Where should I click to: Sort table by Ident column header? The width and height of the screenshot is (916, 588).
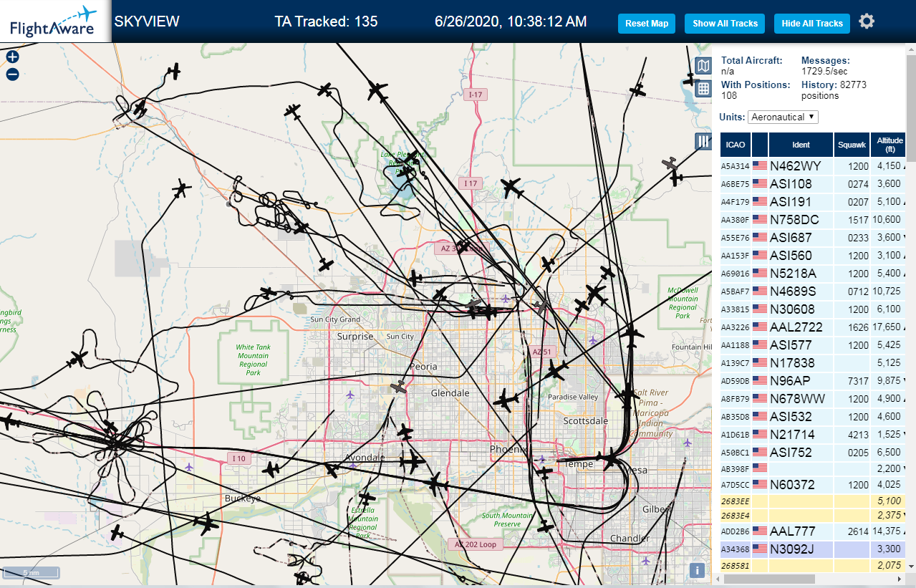pyautogui.click(x=801, y=145)
